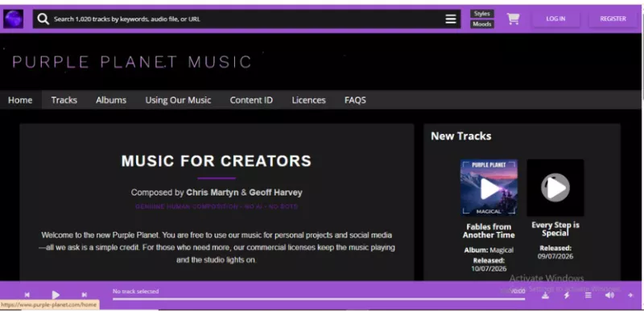
Task: Click the LOG IN button
Action: [555, 19]
